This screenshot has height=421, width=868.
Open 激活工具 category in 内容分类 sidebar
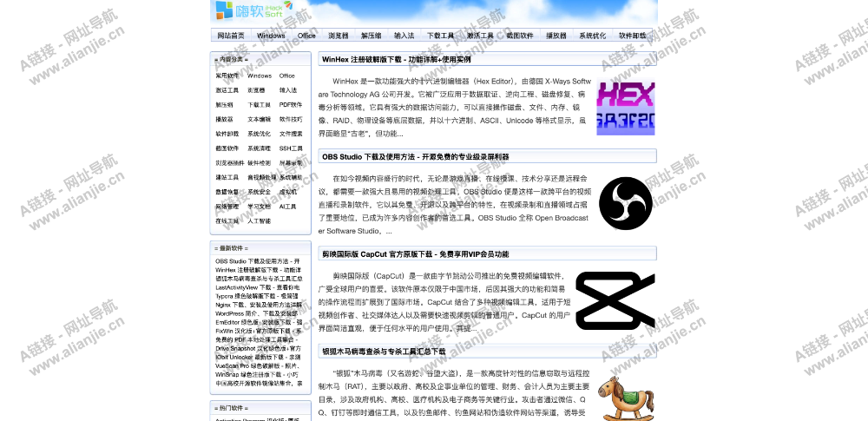227,90
